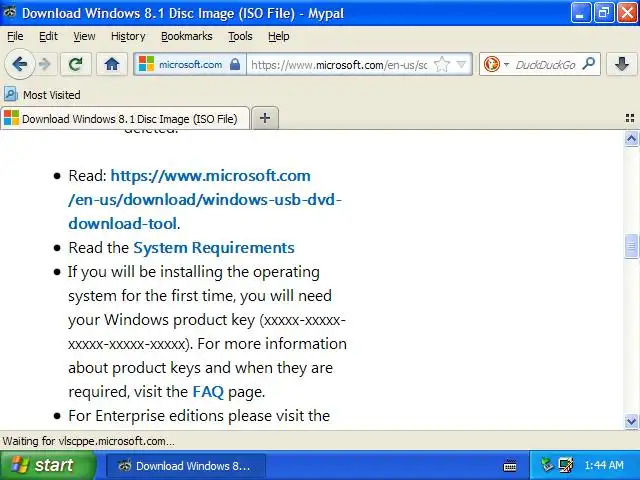Image resolution: width=640 pixels, height=480 pixels.
Task: Show connection info via padlock icon
Action: click(235, 64)
